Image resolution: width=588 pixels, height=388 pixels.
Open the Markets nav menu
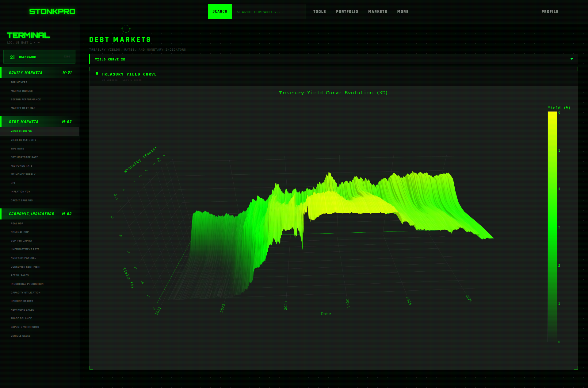click(377, 12)
